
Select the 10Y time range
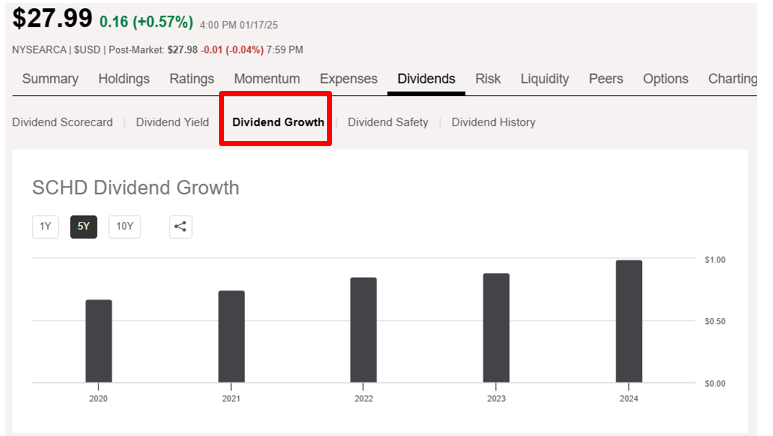tap(125, 226)
